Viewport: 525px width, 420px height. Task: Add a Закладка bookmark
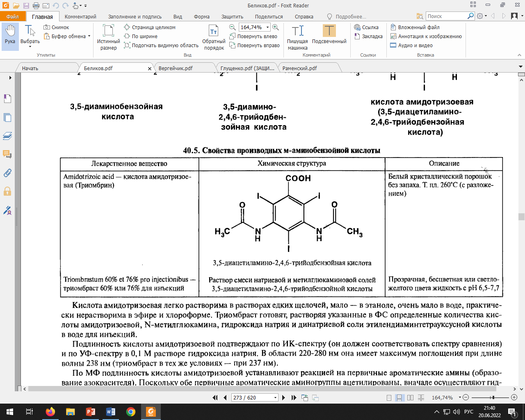[368, 37]
